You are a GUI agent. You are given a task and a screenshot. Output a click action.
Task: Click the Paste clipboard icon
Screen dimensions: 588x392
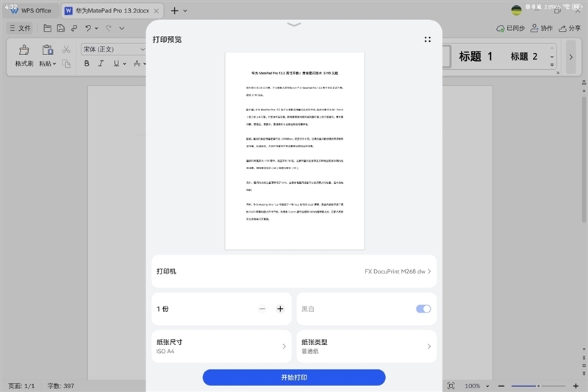click(47, 50)
